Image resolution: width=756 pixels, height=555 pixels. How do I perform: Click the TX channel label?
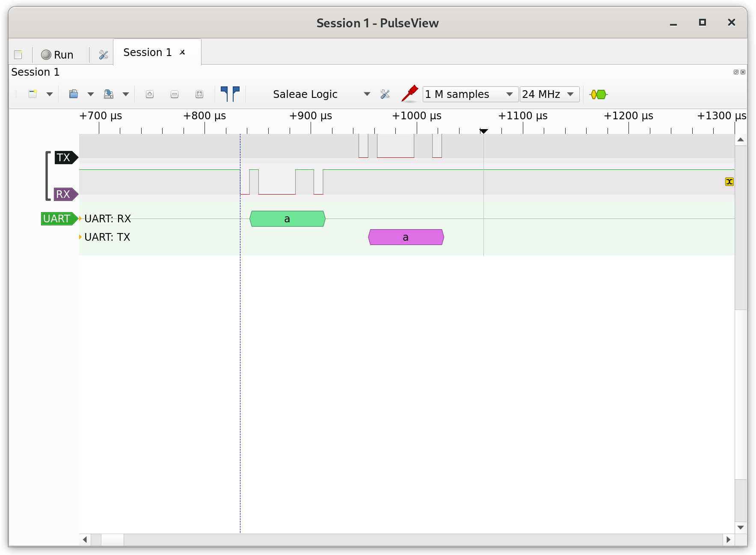[x=64, y=158]
